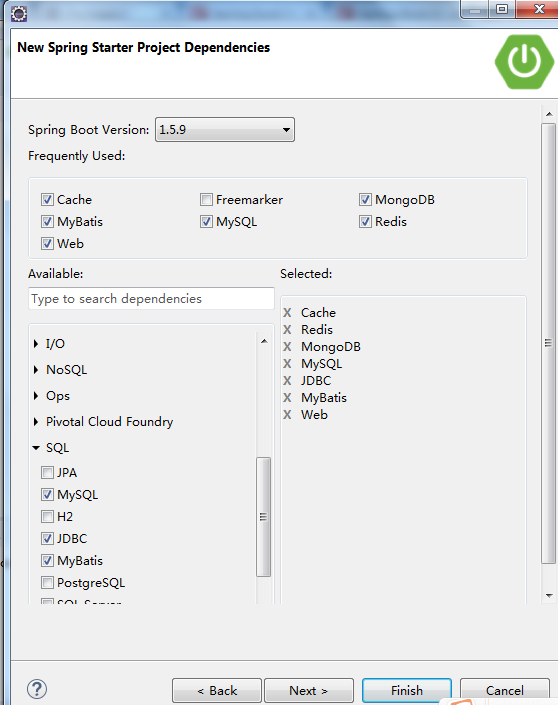Collapse the SQL category
Screen dimensions: 558x705
tap(36, 448)
